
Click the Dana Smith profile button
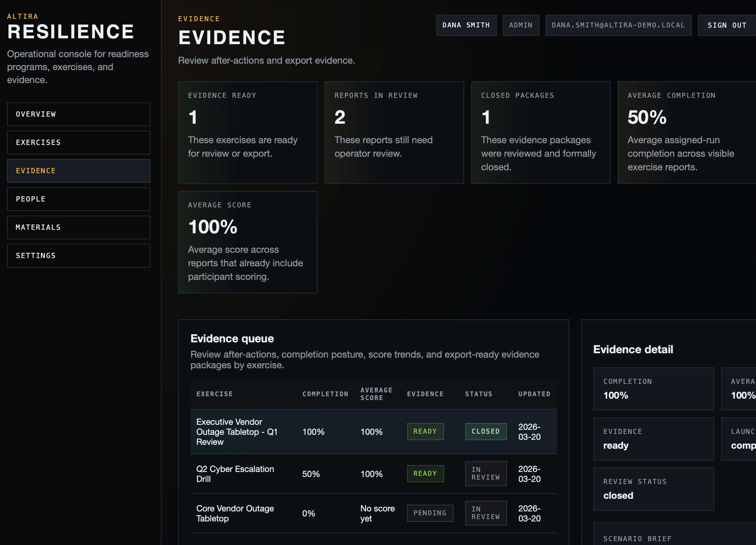[466, 25]
